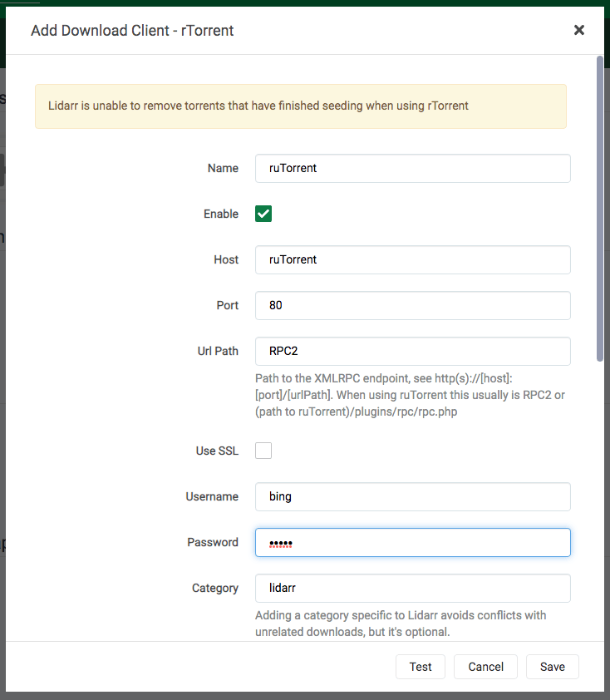Click the Port field showing 80

[x=412, y=305]
